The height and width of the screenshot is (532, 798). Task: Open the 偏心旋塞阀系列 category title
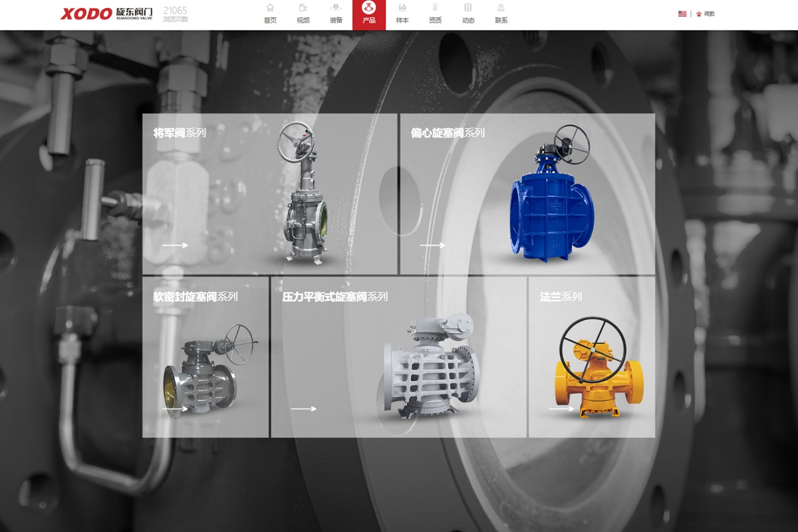tap(448, 133)
